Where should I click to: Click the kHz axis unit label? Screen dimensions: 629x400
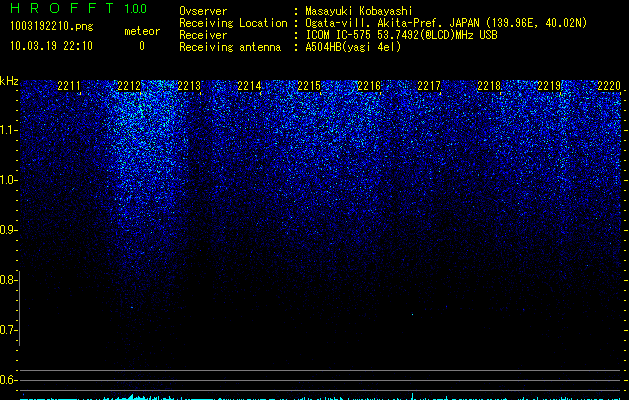click(x=9, y=81)
